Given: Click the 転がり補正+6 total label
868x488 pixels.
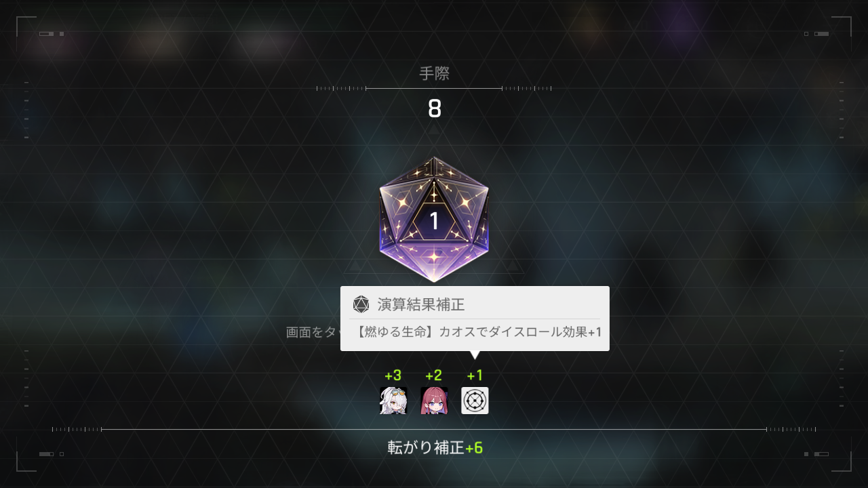Looking at the screenshot, I should 435,447.
